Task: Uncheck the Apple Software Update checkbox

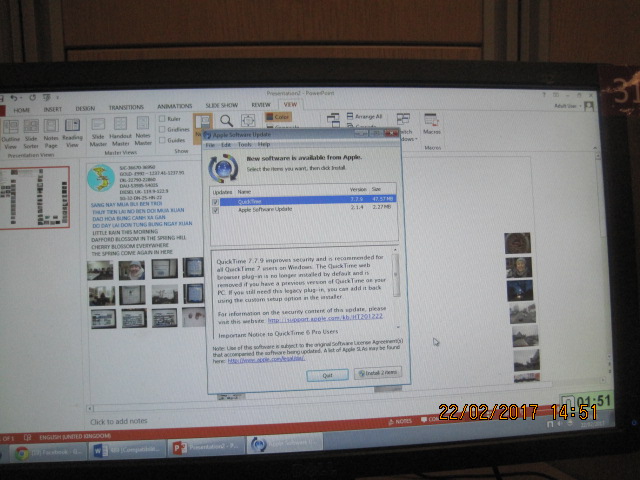Action: click(x=215, y=210)
